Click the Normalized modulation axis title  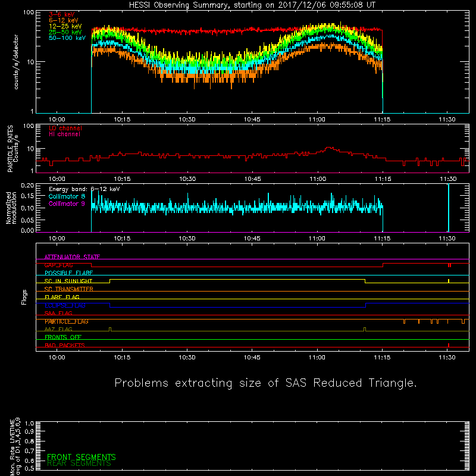(x=11, y=208)
